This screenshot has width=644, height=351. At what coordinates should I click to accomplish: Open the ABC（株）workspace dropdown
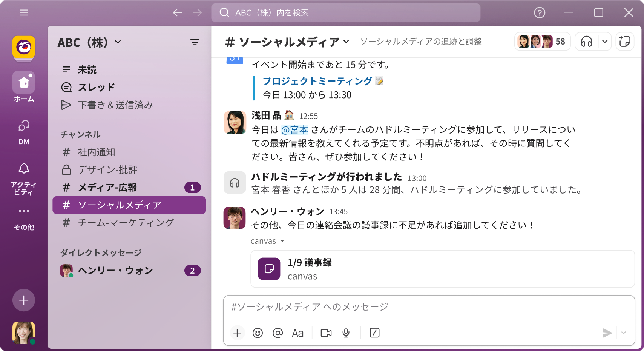tap(89, 42)
